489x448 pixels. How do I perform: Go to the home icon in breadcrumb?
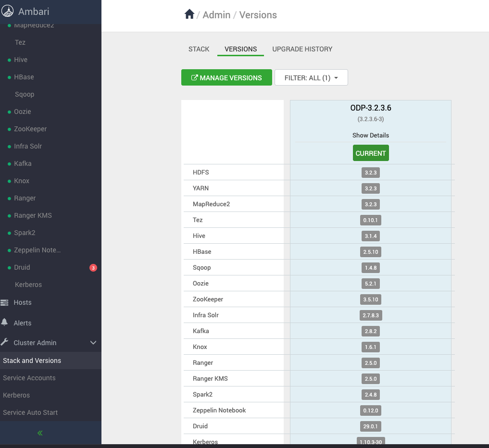189,14
